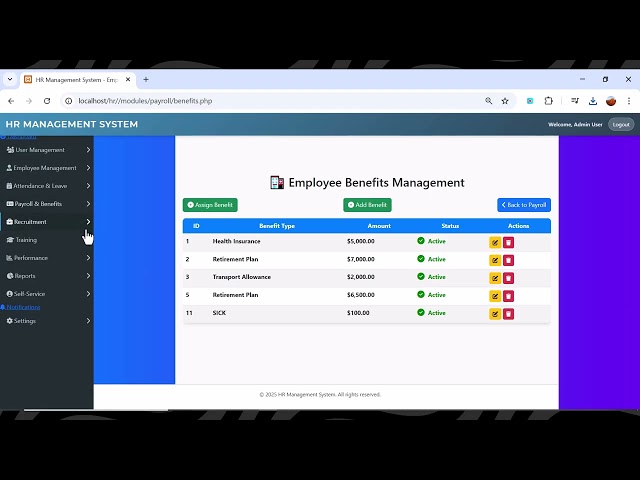Image resolution: width=640 pixels, height=480 pixels.
Task: Reload the benefits page
Action: pos(47,101)
